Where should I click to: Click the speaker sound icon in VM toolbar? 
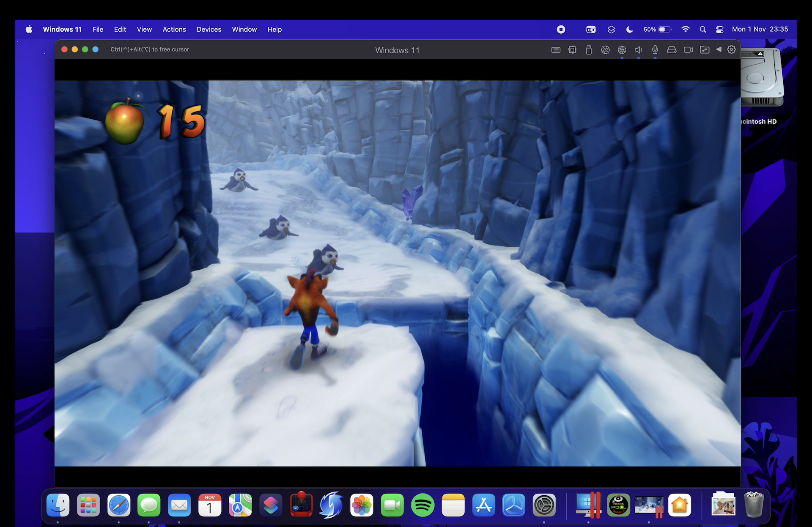coord(639,50)
